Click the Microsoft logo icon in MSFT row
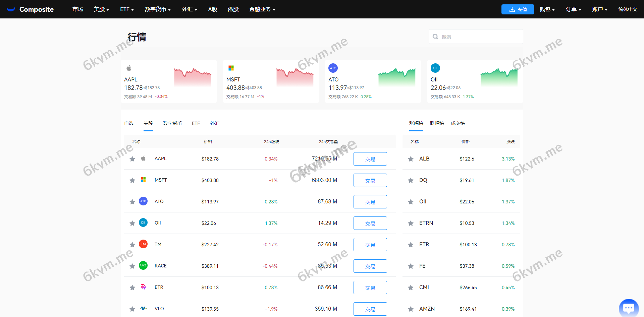The height and width of the screenshot is (317, 644). click(143, 180)
